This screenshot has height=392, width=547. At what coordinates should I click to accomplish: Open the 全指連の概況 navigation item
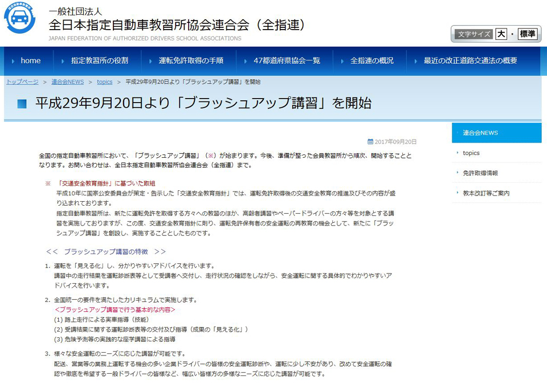[x=372, y=60]
